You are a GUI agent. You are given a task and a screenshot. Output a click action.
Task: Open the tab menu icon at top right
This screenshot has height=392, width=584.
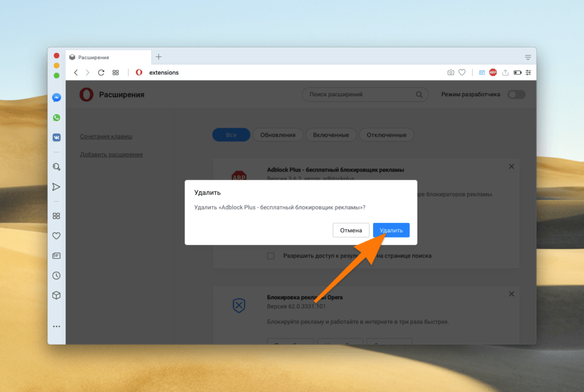[528, 58]
